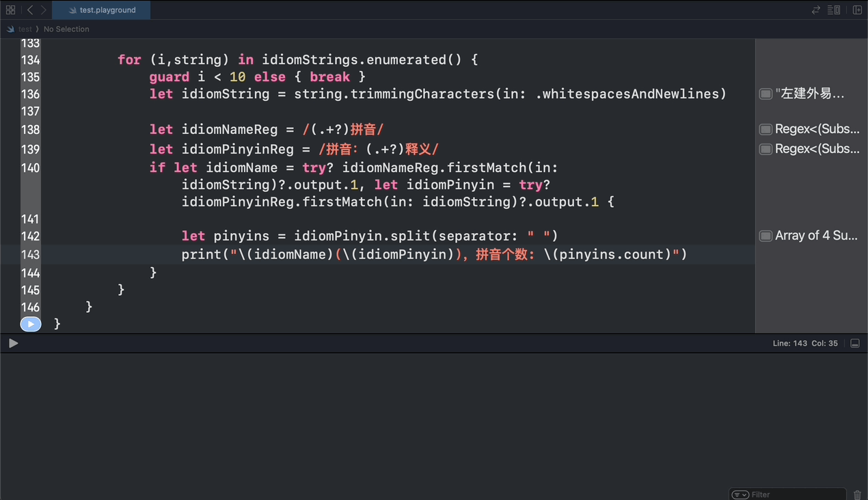Click line number 138 in gutter
Screen dimensions: 868x500
31,130
